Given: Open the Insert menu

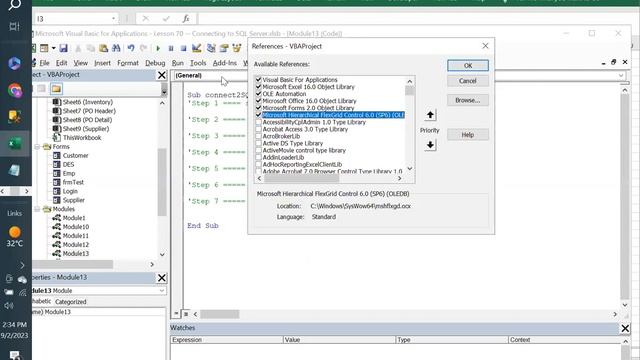Looking at the screenshot, I should [x=102, y=63].
